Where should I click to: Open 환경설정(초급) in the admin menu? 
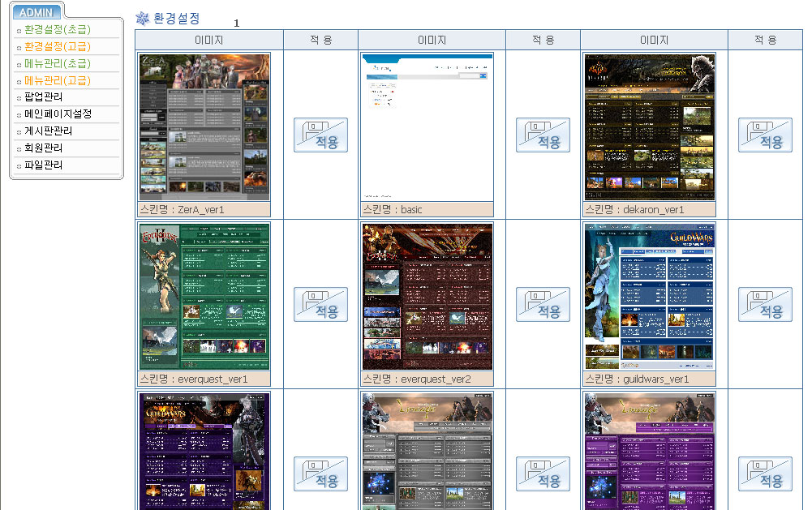coord(57,29)
